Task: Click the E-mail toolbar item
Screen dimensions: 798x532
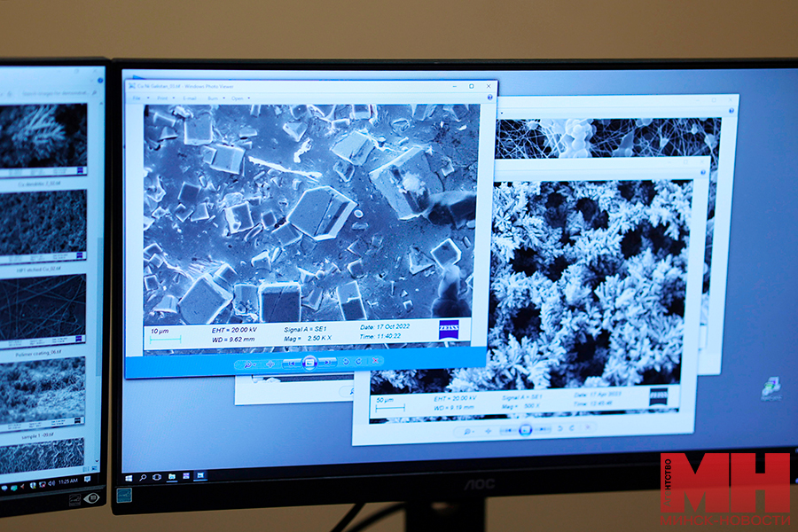Action: 190,98
